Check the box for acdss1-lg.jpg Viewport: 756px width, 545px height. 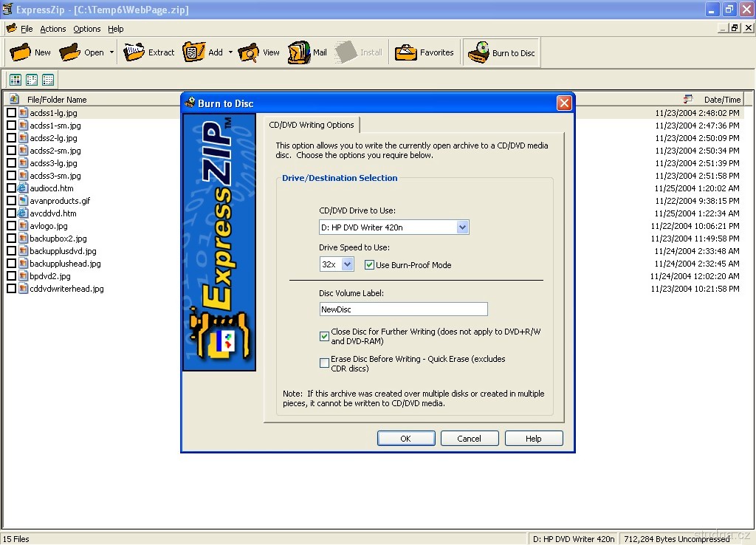coord(12,113)
